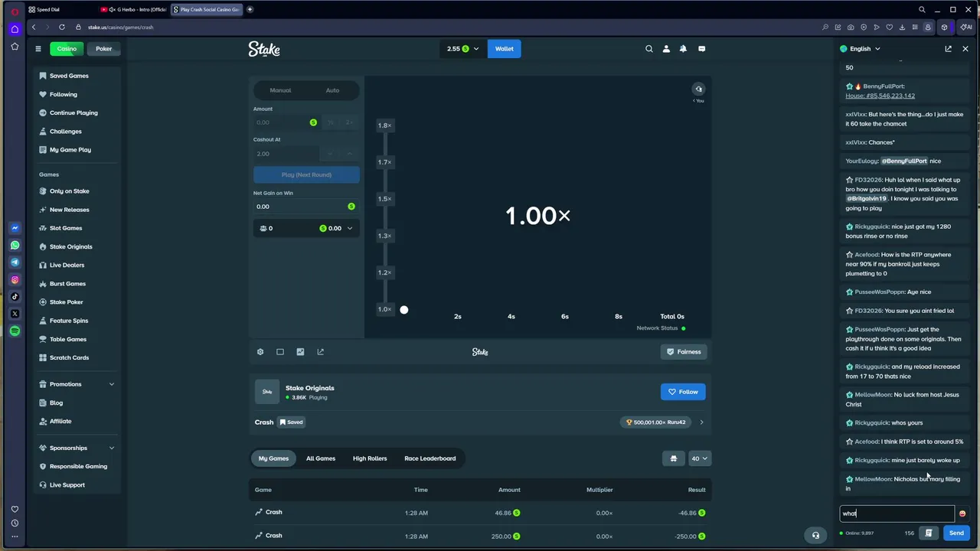Switch to Manual betting mode
Image resolution: width=980 pixels, height=551 pixels.
[280, 90]
